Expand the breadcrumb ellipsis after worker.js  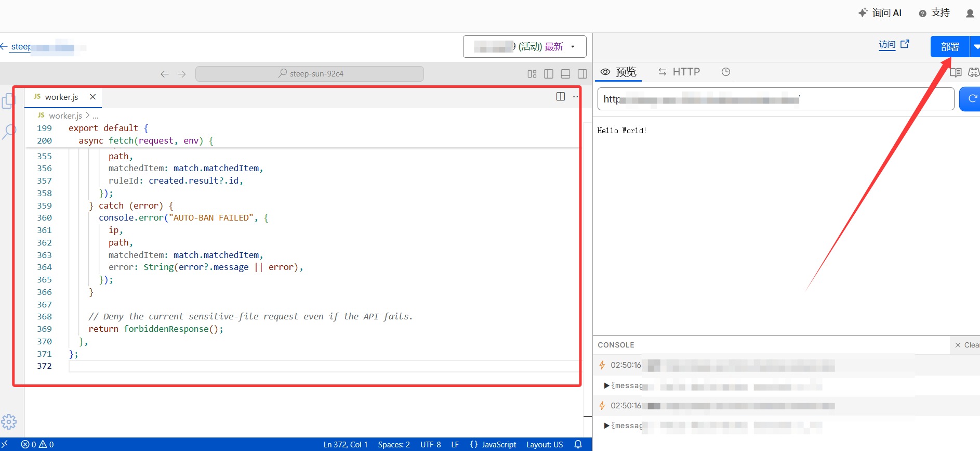pos(96,116)
